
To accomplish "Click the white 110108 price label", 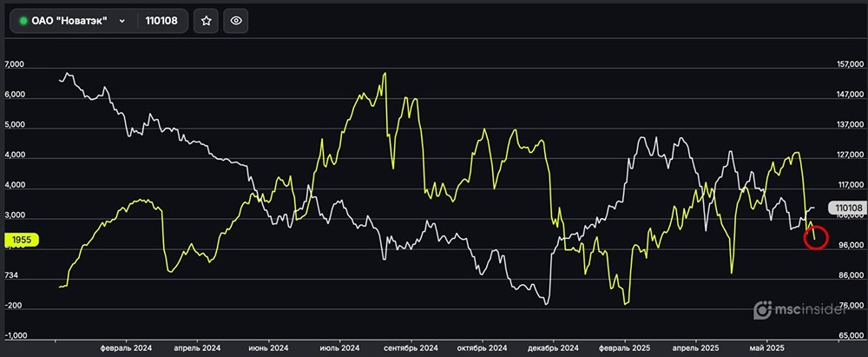I will pos(847,208).
